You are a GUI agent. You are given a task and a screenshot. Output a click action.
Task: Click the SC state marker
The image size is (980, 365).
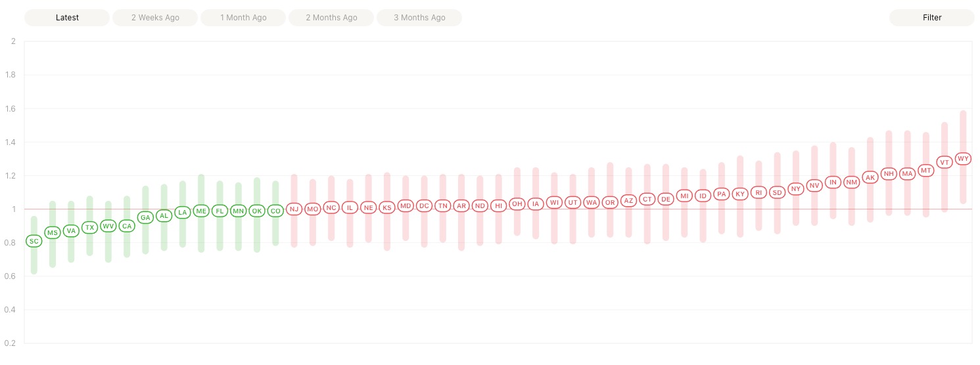coord(34,242)
